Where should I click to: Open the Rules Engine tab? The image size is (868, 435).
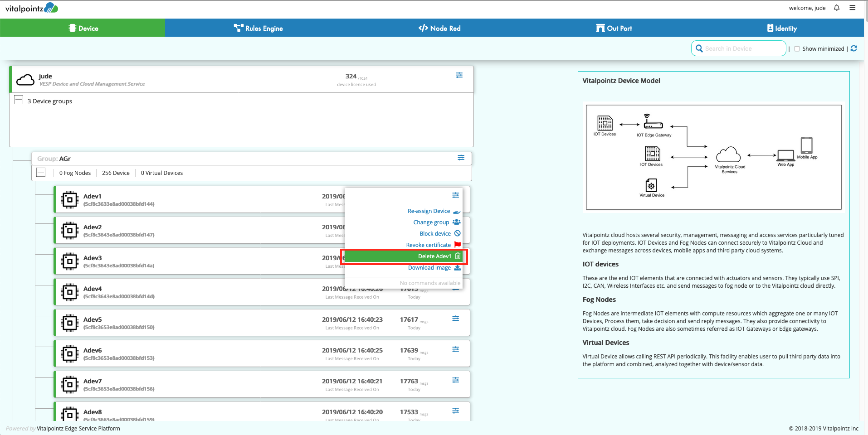point(258,28)
